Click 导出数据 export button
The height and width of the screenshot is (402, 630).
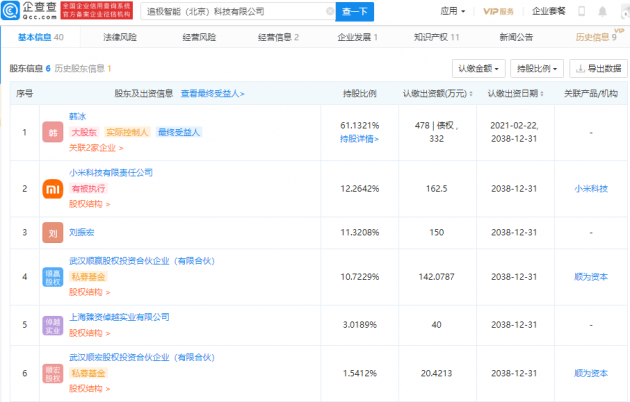pyautogui.click(x=599, y=69)
